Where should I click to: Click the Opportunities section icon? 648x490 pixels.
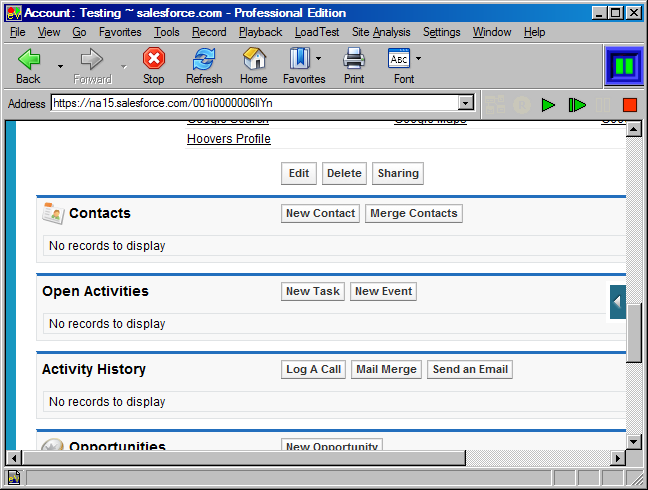click(52, 444)
